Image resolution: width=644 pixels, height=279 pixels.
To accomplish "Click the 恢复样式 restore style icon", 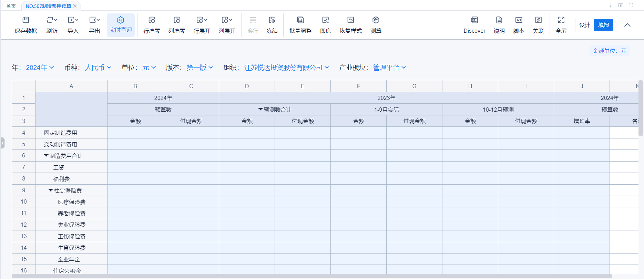I will (350, 20).
